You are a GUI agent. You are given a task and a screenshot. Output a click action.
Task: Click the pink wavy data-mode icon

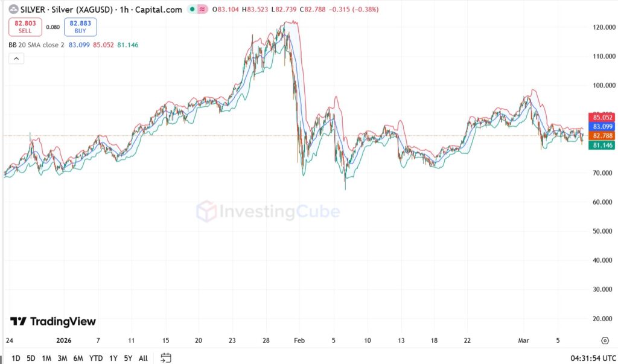pyautogui.click(x=203, y=10)
